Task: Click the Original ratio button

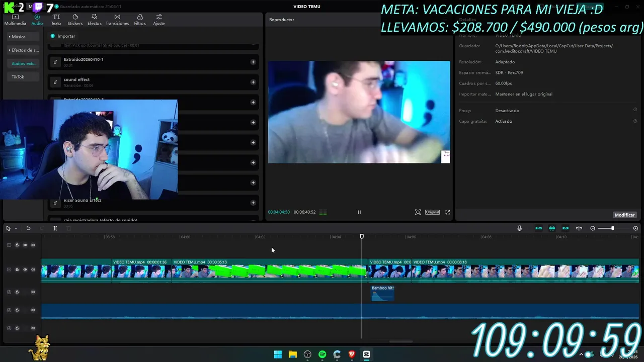Action: pyautogui.click(x=432, y=212)
